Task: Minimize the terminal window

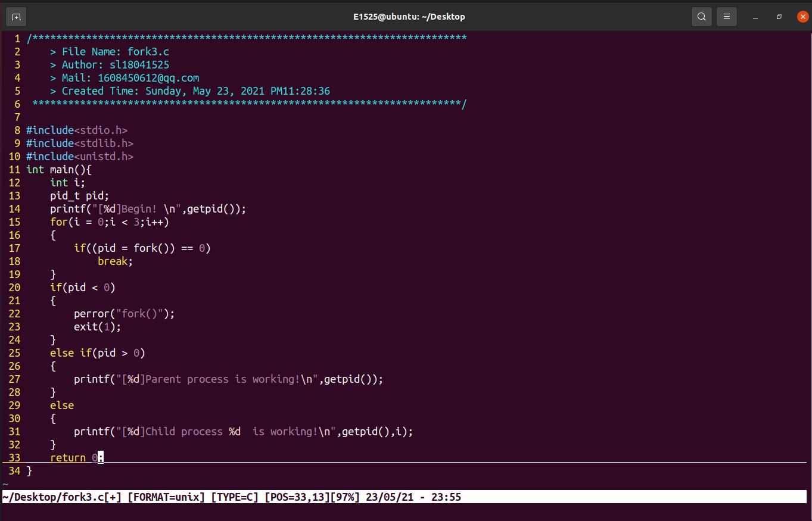Action: pos(755,17)
